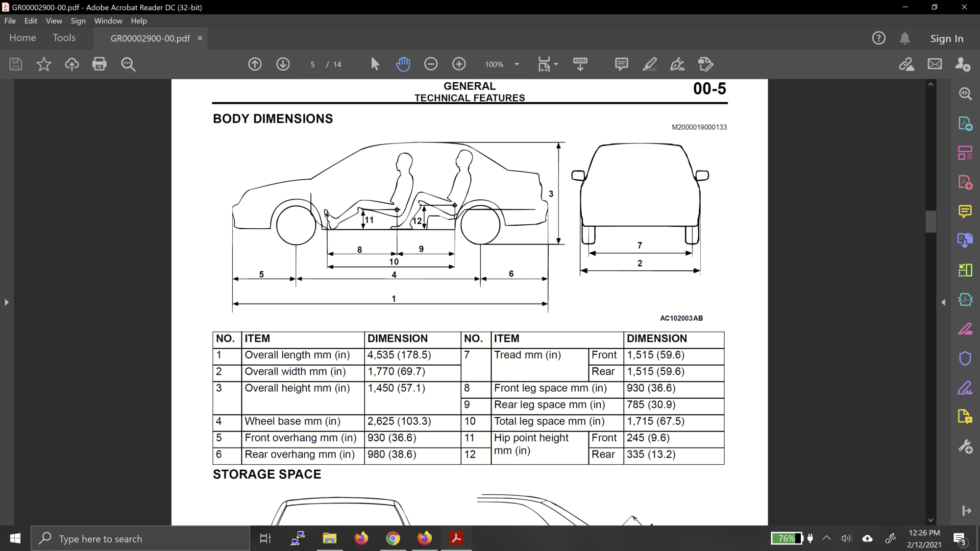Click the Print file icon
The height and width of the screenshot is (551, 980).
click(x=99, y=64)
